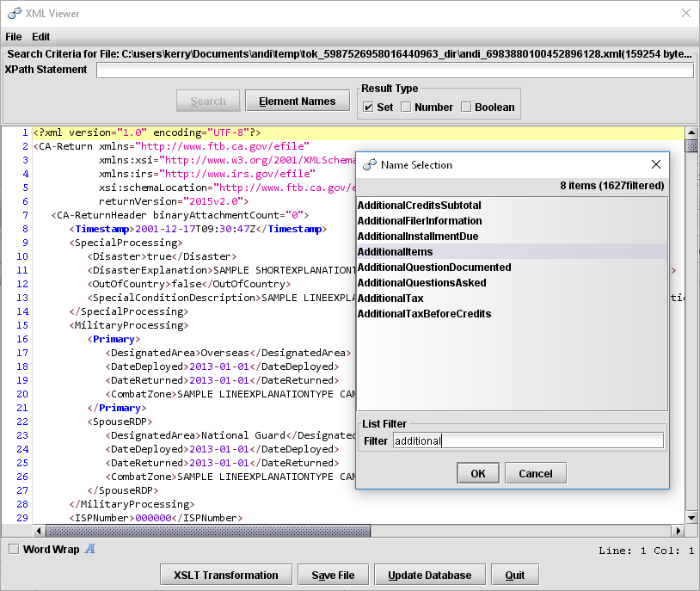Click the vertical scrollbar down arrow

tap(691, 518)
